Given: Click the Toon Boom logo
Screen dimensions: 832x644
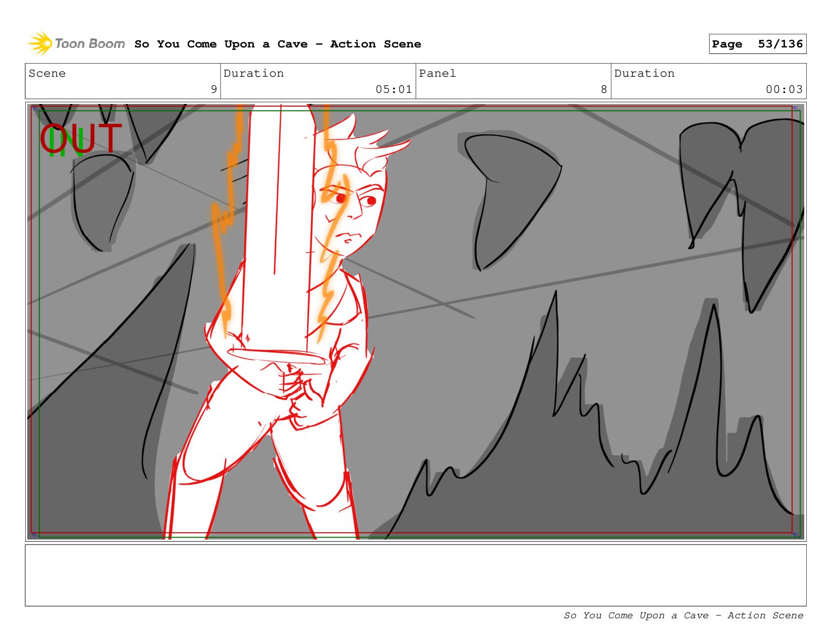Looking at the screenshot, I should pyautogui.click(x=76, y=44).
